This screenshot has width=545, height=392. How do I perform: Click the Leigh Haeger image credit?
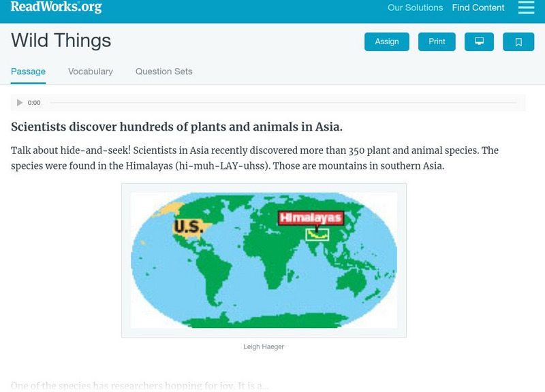[x=264, y=346]
